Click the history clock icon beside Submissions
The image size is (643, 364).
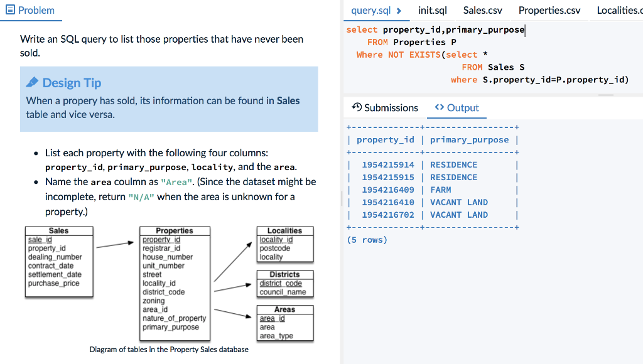point(356,107)
